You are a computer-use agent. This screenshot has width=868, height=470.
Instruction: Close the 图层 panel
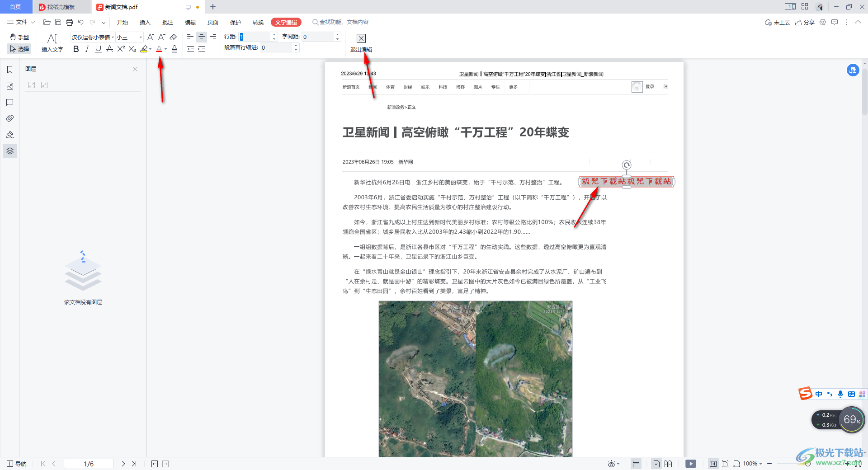point(135,69)
